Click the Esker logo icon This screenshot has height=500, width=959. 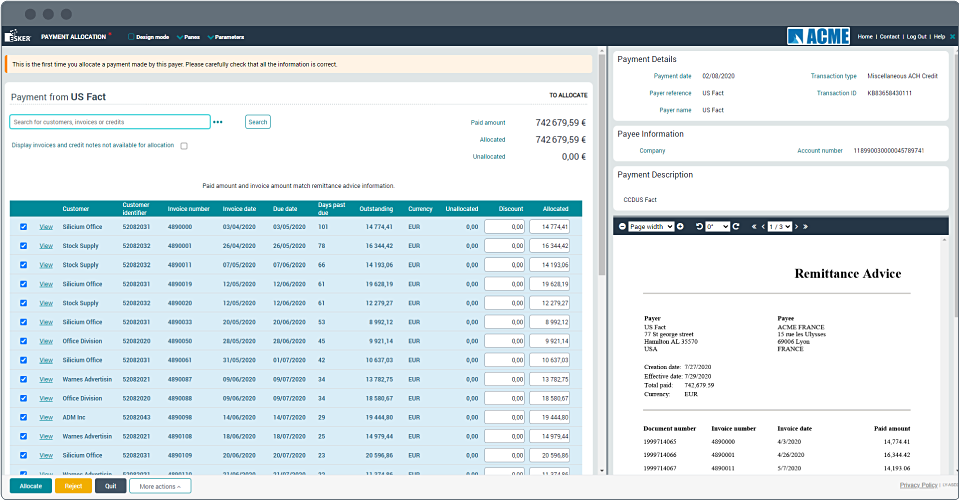(17, 36)
